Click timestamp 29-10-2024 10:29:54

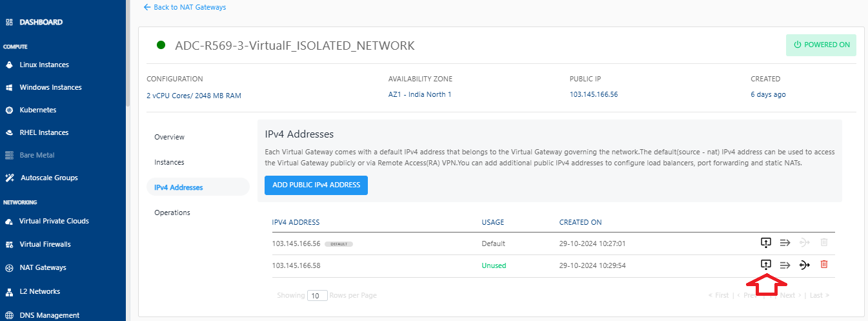pyautogui.click(x=592, y=265)
